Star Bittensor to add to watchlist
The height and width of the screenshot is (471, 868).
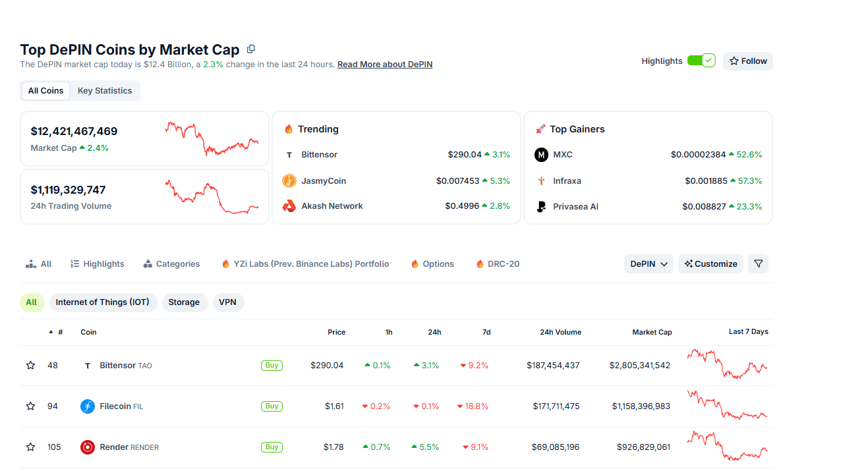pyautogui.click(x=30, y=365)
